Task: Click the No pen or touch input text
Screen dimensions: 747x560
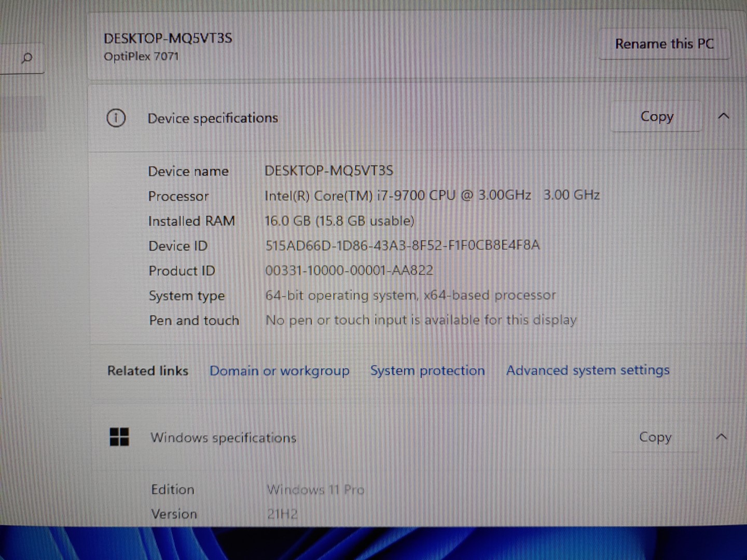Action: tap(421, 320)
